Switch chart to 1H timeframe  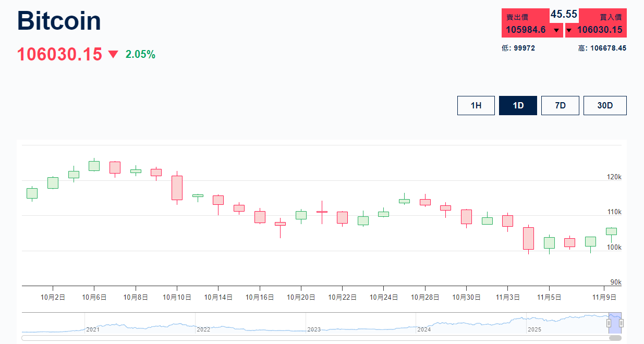[x=476, y=105]
